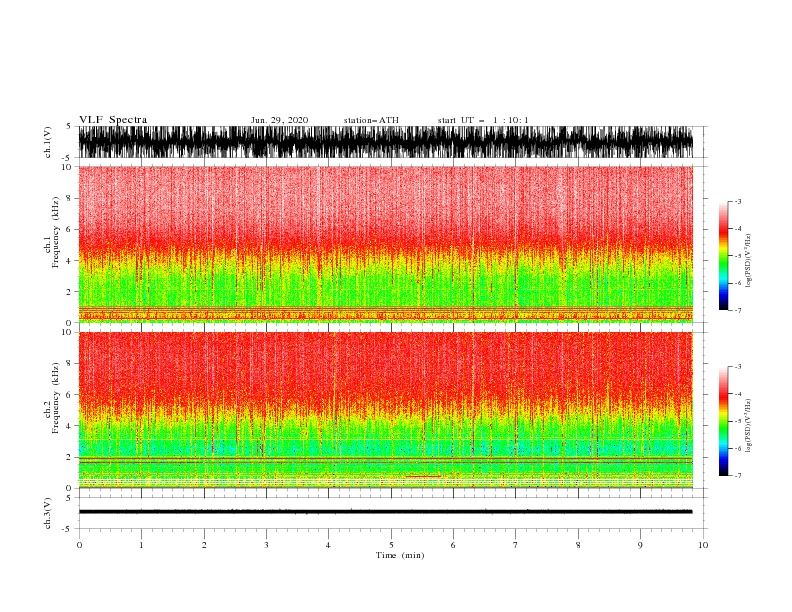Select the date "Jun. 29, 2020"
792x612 pixels.
[279, 120]
